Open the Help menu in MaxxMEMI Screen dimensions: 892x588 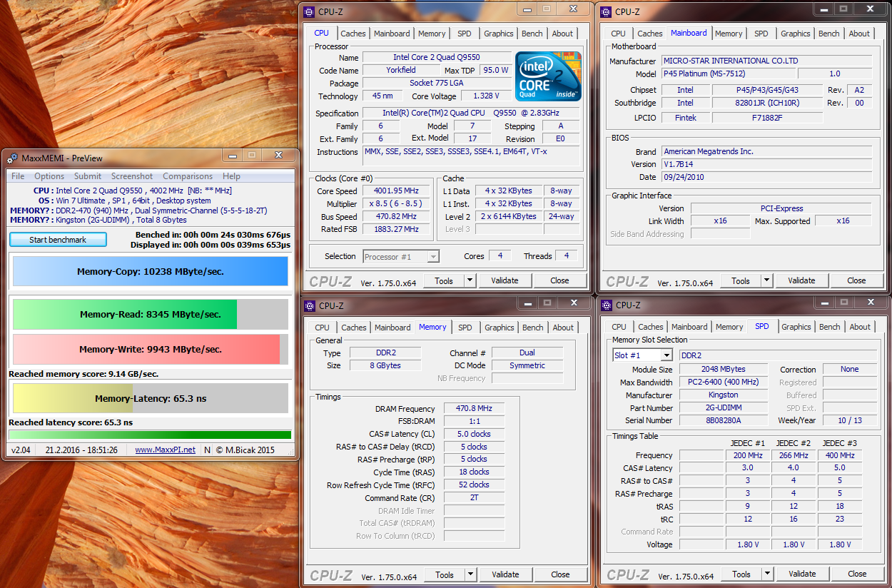pos(231,176)
